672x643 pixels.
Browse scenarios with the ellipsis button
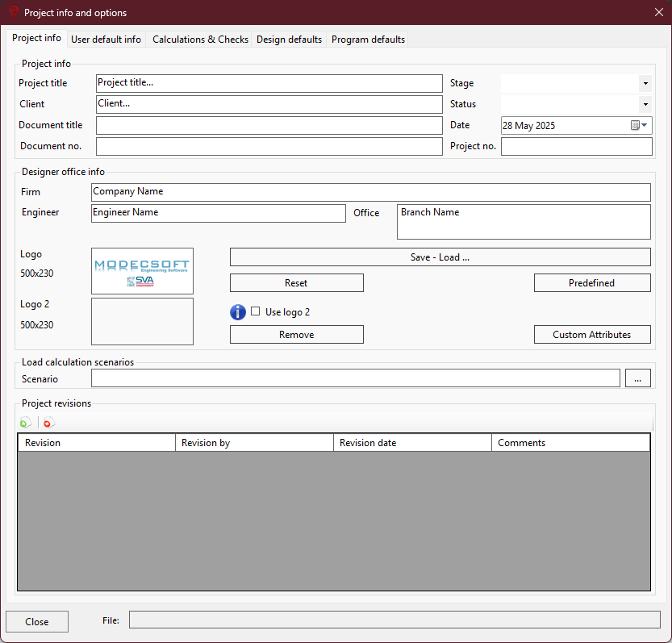tap(637, 378)
